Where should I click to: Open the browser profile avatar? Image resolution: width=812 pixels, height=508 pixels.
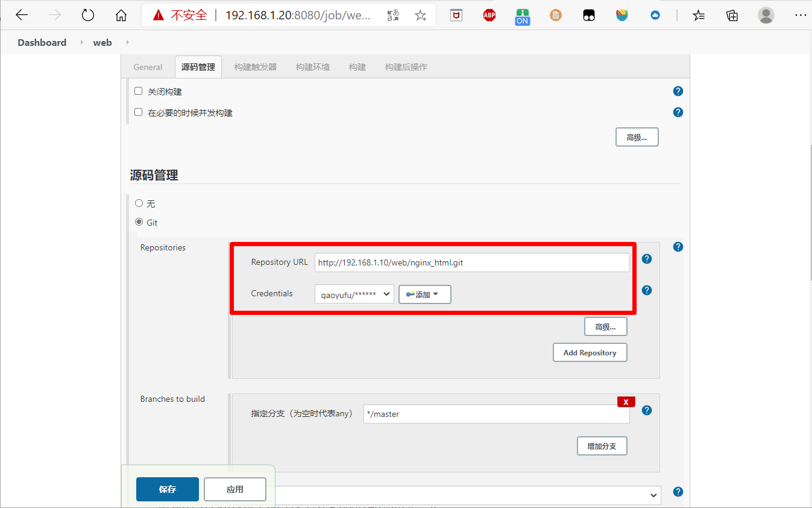point(766,15)
